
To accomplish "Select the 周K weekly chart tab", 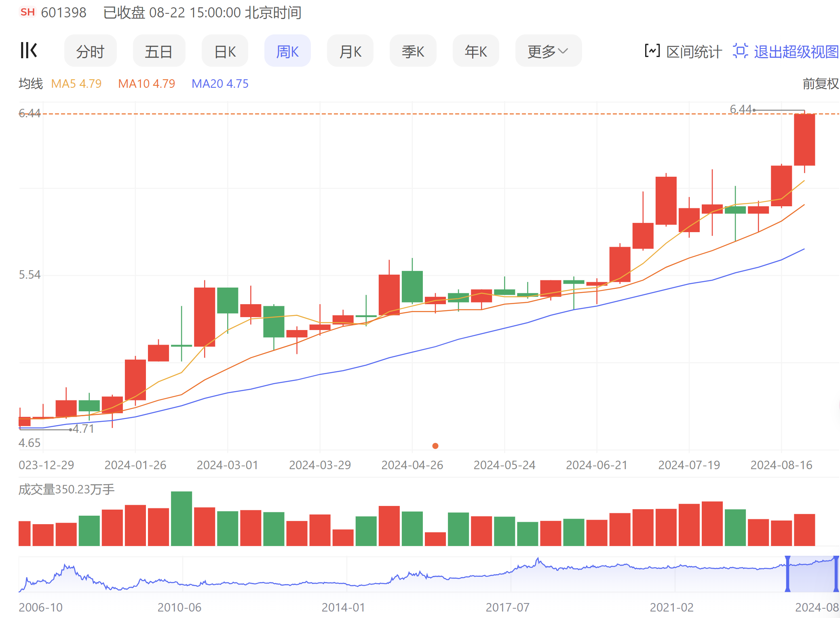I will click(x=287, y=51).
